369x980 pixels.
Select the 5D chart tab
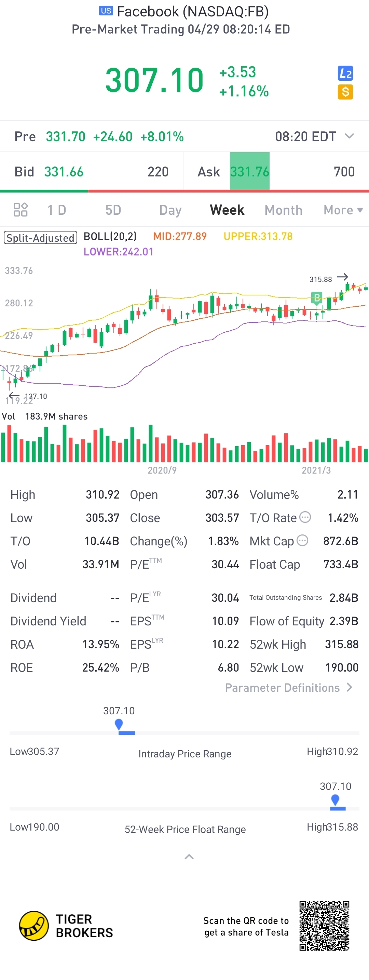pyautogui.click(x=113, y=210)
